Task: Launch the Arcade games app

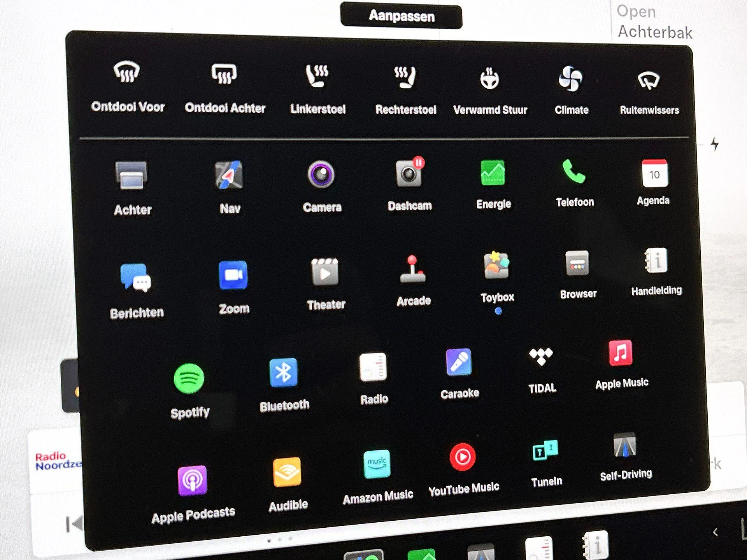Action: [x=412, y=269]
